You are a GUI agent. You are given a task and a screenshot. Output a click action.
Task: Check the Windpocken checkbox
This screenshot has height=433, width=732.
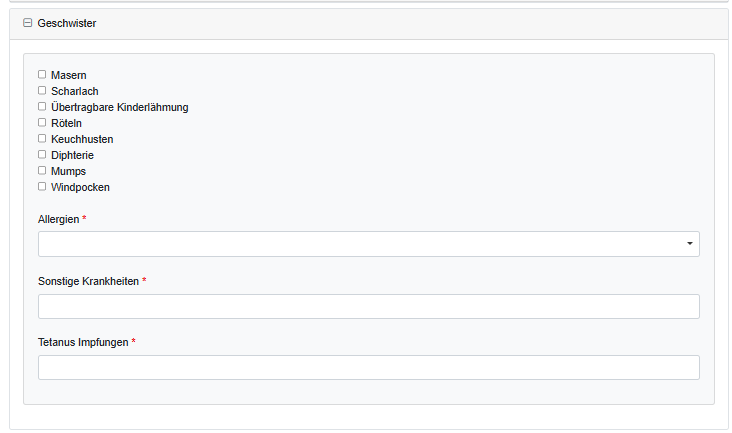tap(42, 186)
